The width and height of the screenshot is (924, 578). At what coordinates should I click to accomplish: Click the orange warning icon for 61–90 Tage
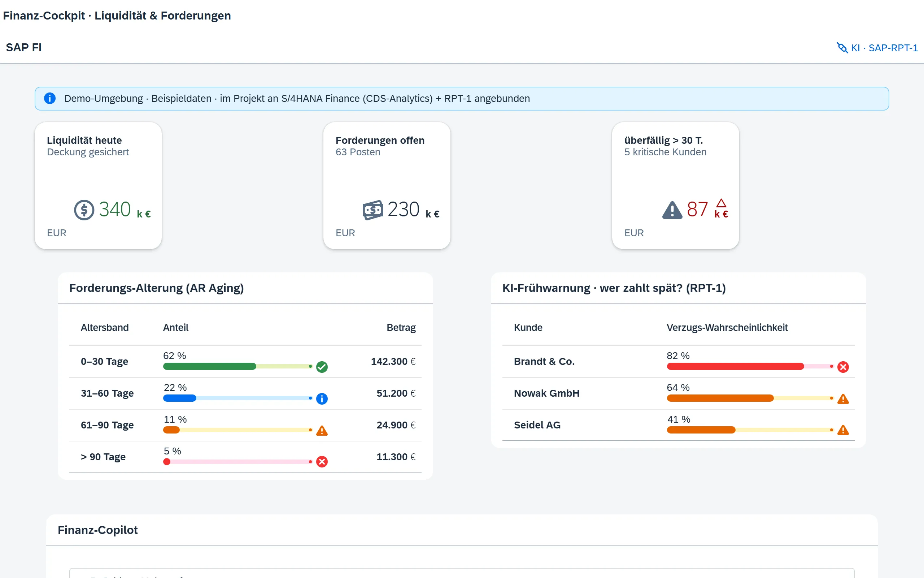322,431
